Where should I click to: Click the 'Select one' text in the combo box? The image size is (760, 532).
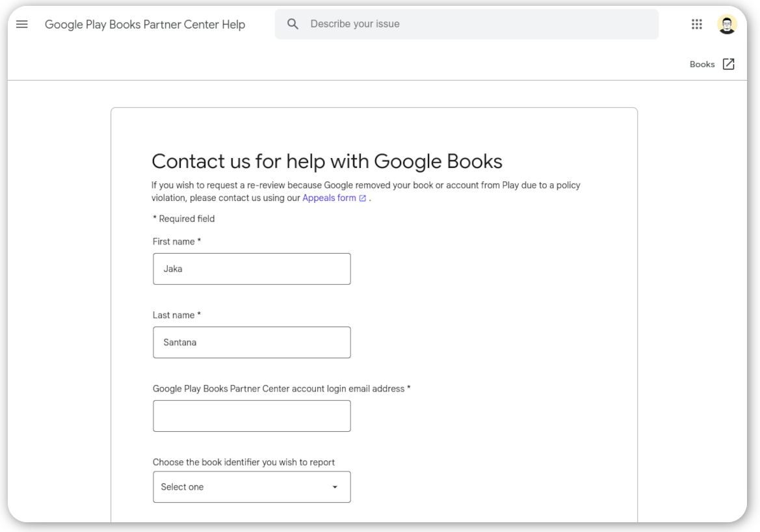pos(183,487)
